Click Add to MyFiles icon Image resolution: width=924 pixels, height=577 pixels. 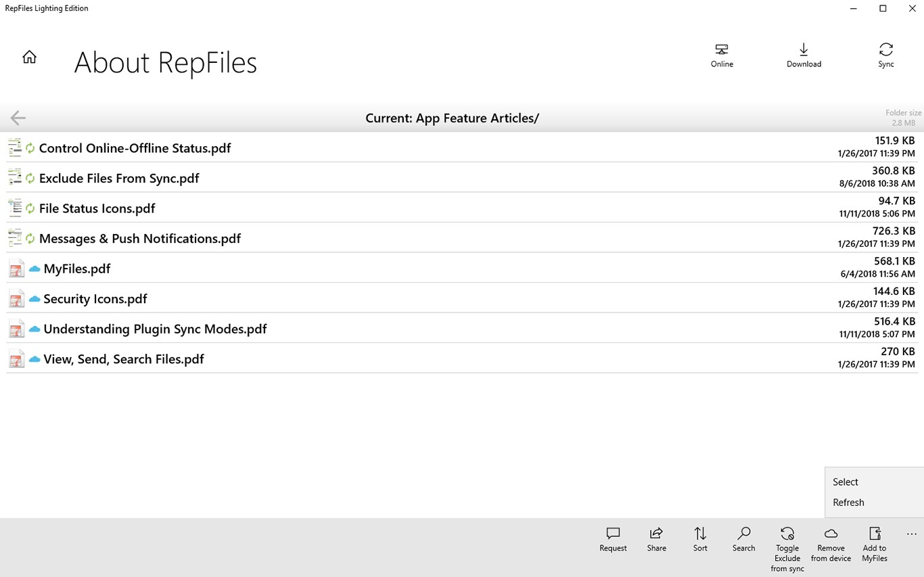pos(875,534)
